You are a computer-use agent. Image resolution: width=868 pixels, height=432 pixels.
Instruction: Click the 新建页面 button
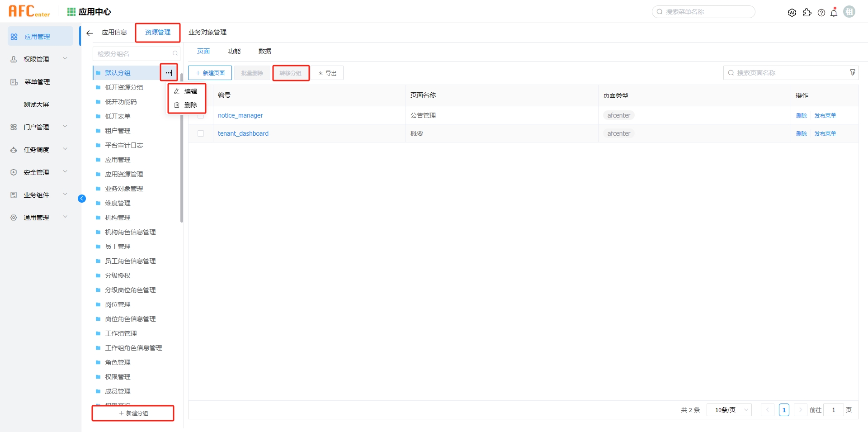coord(210,73)
